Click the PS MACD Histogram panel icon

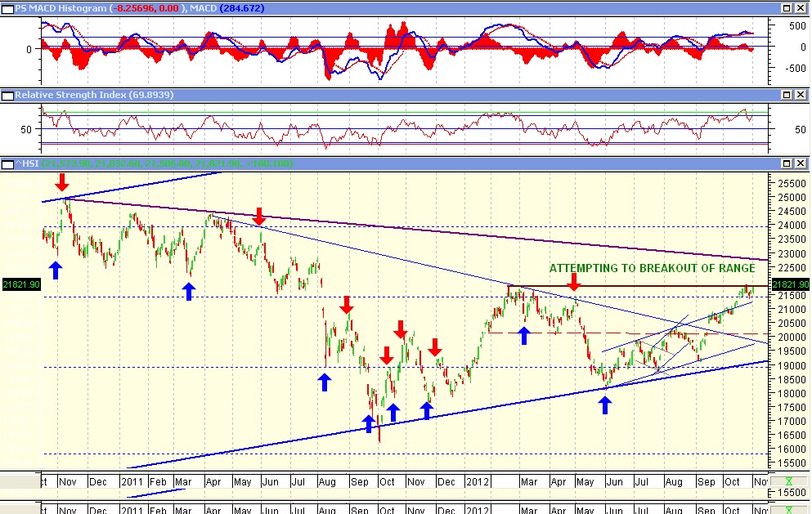point(8,7)
